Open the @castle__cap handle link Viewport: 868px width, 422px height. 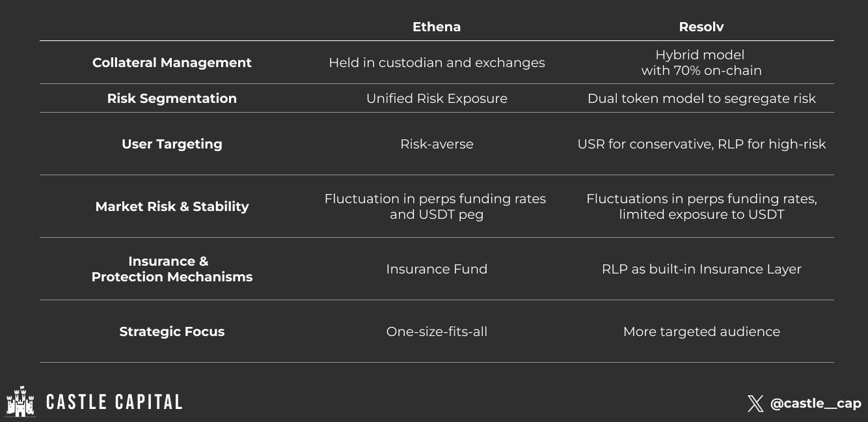click(815, 404)
